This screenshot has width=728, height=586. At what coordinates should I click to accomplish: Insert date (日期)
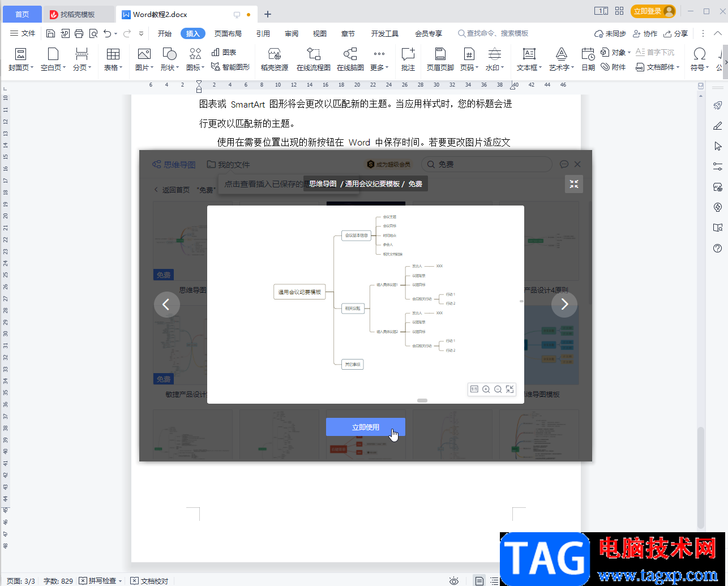tap(588, 59)
